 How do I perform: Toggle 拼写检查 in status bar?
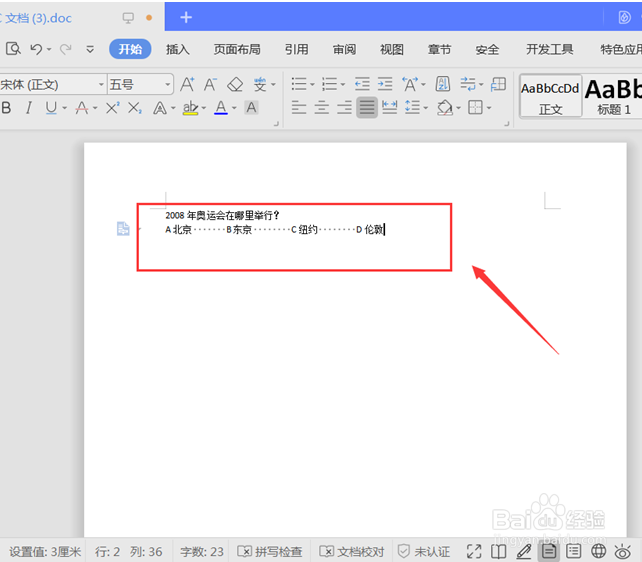(270, 552)
